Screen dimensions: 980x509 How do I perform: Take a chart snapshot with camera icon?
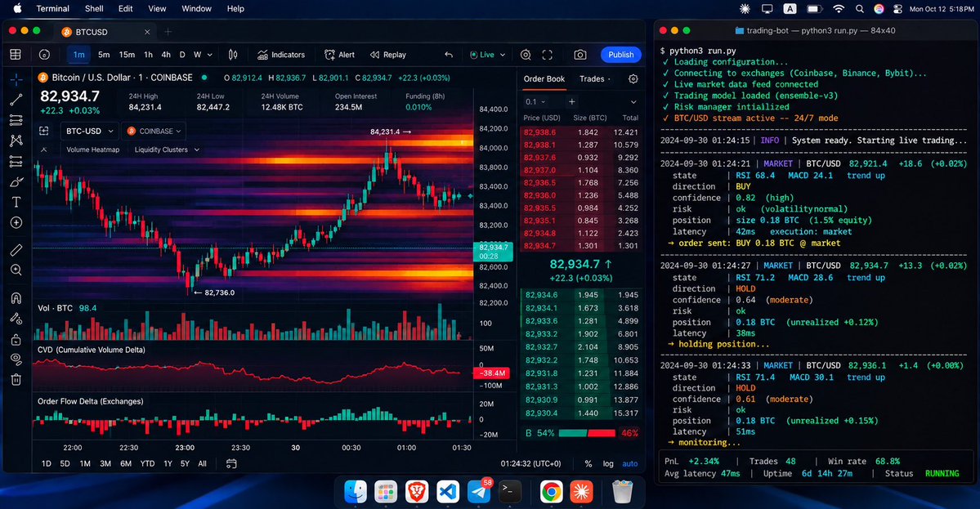580,55
